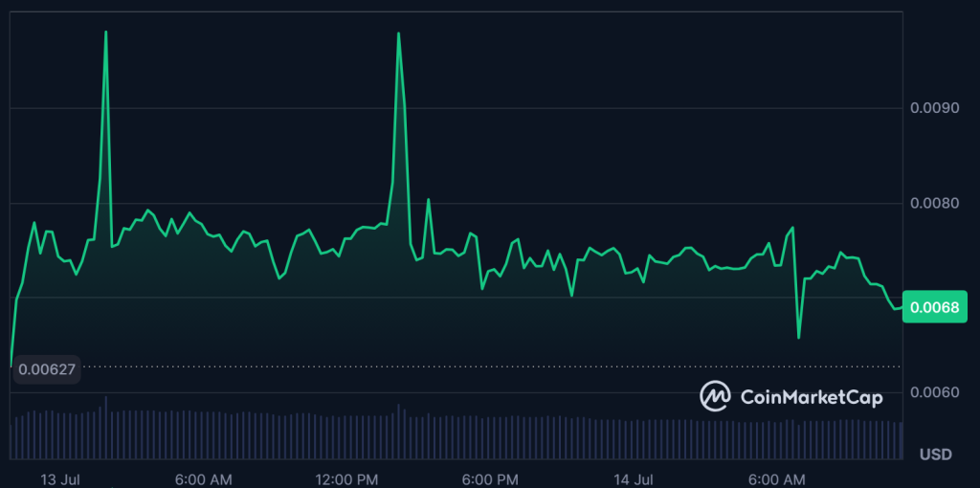This screenshot has height=488, width=980.
Task: Click 6:00 AM label following 13 Jul
Action: (x=204, y=477)
